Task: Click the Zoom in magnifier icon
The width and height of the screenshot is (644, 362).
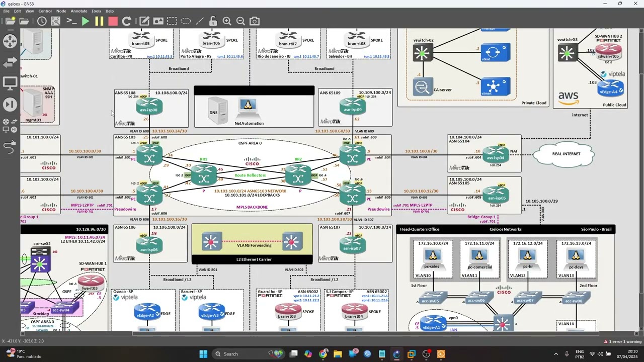Action: tap(227, 21)
